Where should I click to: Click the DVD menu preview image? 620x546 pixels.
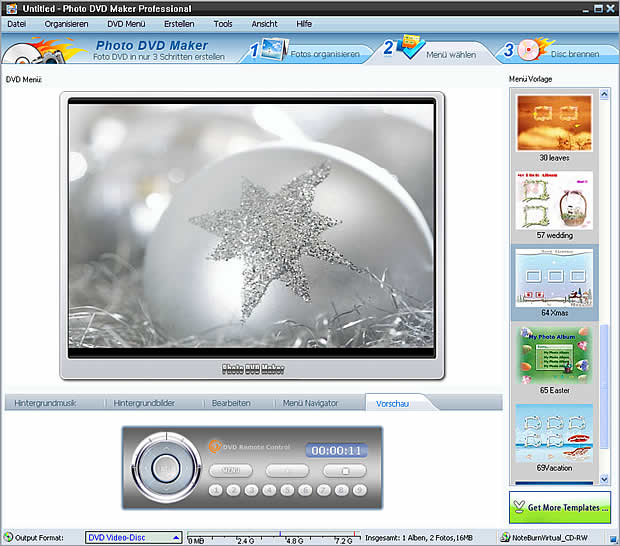point(252,226)
